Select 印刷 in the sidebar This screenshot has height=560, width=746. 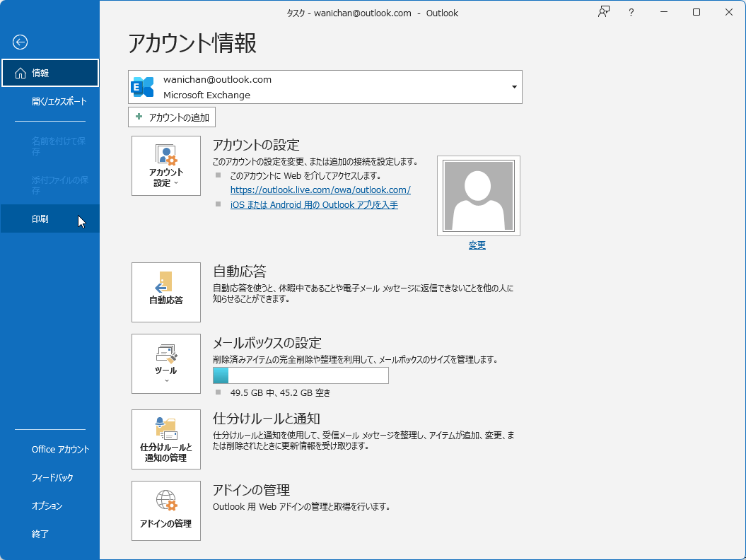50,219
